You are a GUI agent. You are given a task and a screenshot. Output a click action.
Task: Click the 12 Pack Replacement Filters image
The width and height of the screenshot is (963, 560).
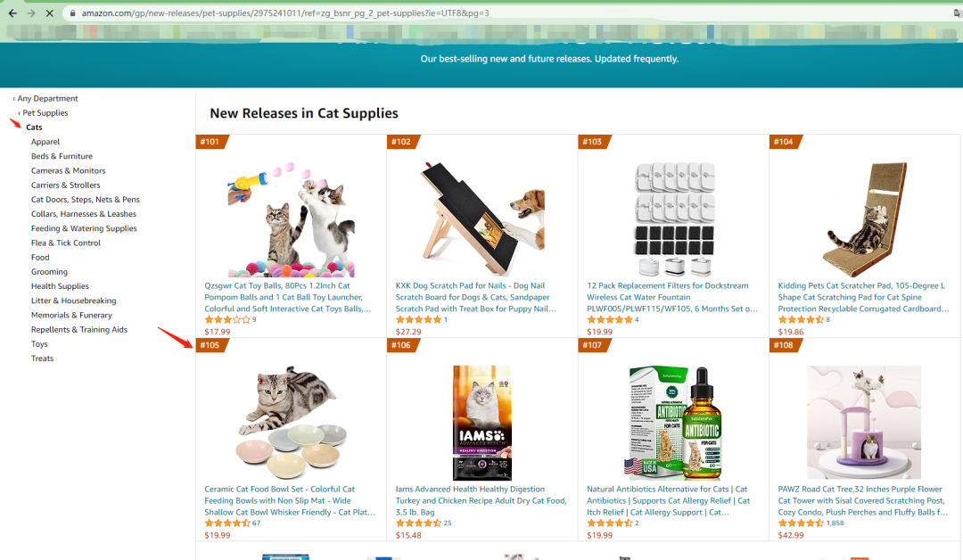point(674,219)
